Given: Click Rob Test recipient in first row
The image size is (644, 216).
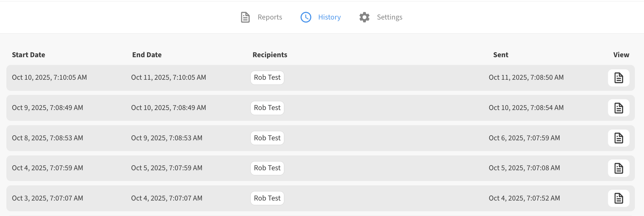Looking at the screenshot, I should [267, 78].
